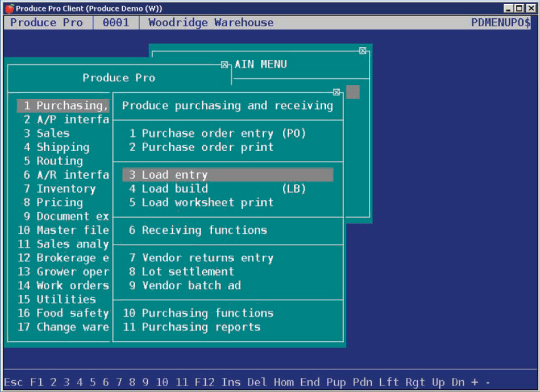Click Pdn key in bottom bar
This screenshot has height=392, width=540.
362,382
